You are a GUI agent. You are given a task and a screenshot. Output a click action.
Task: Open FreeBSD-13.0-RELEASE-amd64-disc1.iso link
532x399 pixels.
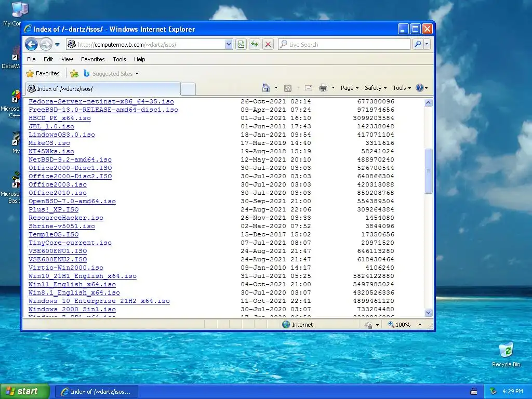coord(103,110)
